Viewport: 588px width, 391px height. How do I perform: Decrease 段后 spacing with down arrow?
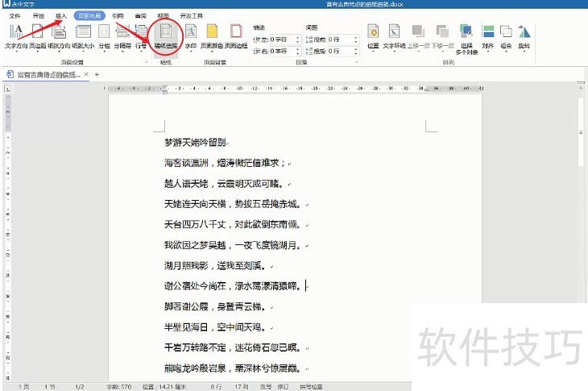pyautogui.click(x=355, y=53)
